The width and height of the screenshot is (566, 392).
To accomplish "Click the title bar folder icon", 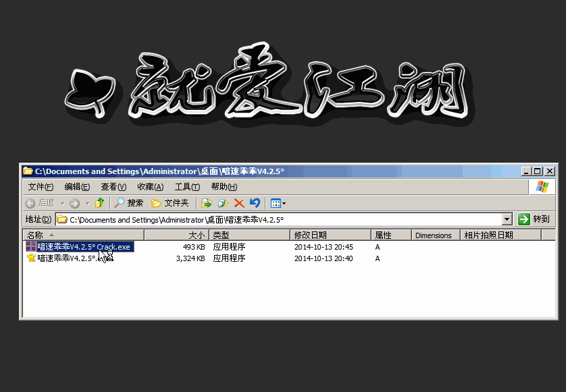I will pyautogui.click(x=28, y=171).
